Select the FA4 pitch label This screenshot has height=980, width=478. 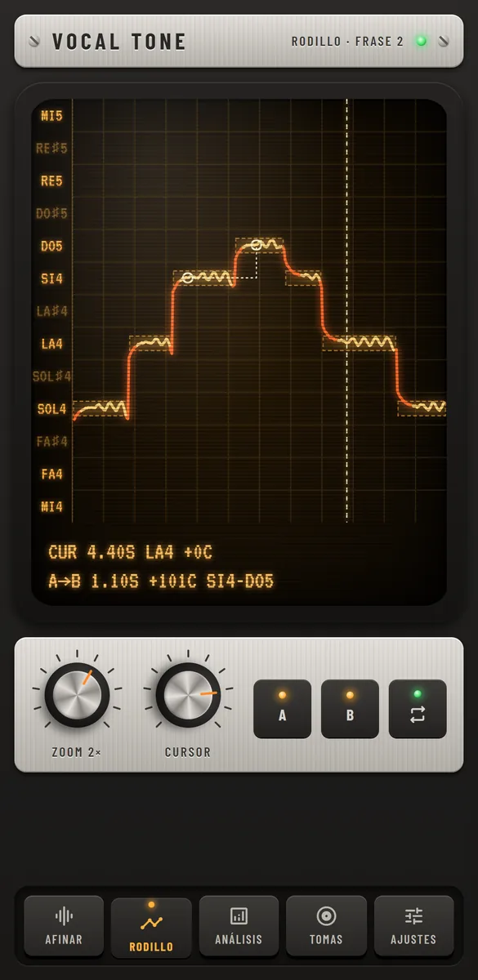click(51, 474)
